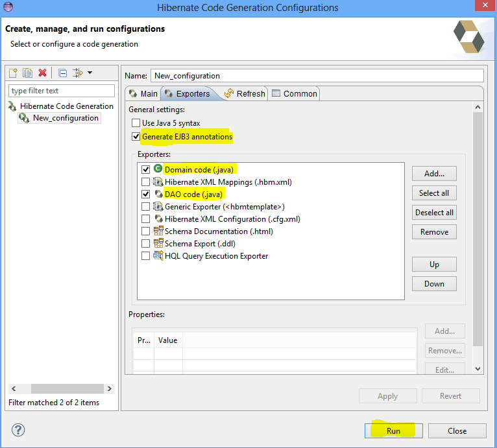This screenshot has width=497, height=448.
Task: Click the Domain code green C icon
Action: [158, 169]
